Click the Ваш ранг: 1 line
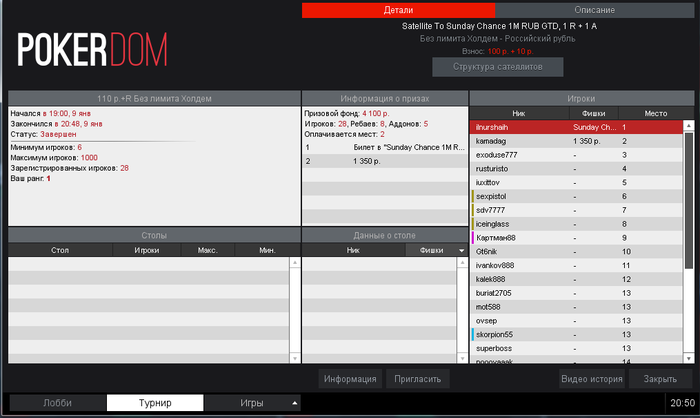 30,179
